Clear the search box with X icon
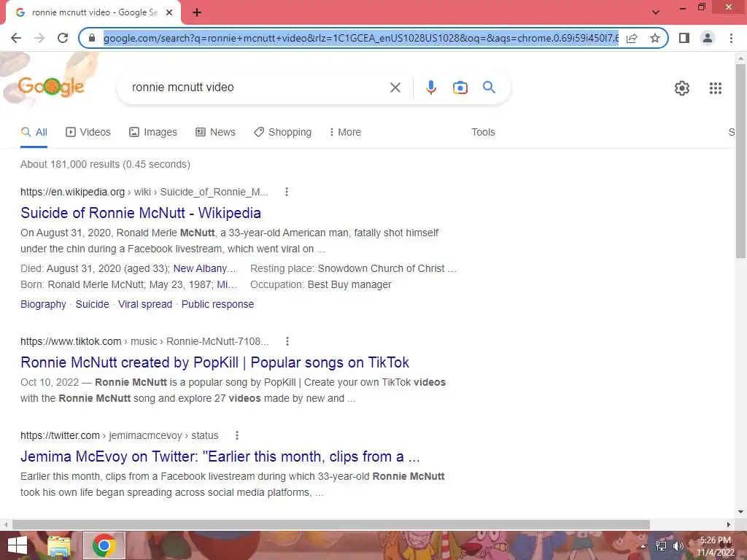This screenshot has width=747, height=560. (x=395, y=87)
